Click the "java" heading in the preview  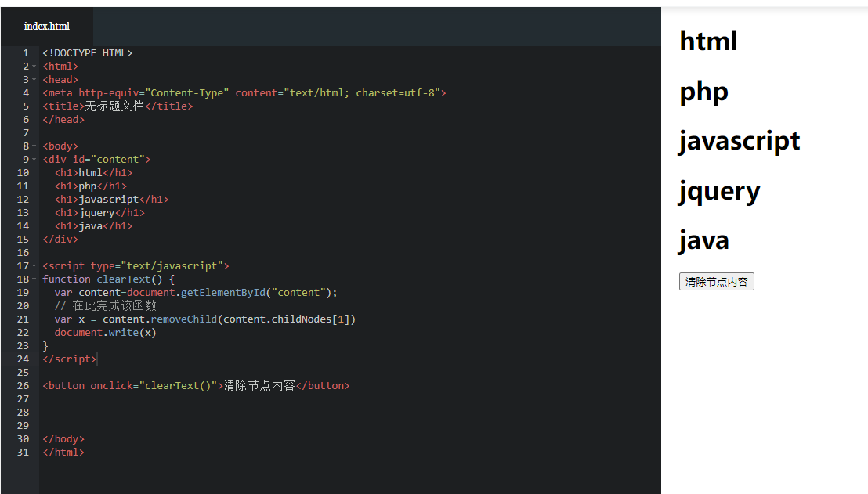pos(703,240)
